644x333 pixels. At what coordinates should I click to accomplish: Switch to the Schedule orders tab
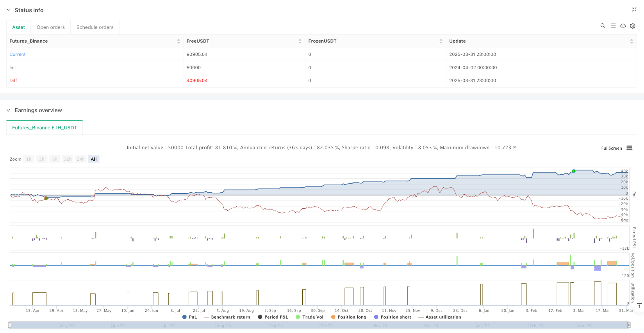click(x=95, y=27)
